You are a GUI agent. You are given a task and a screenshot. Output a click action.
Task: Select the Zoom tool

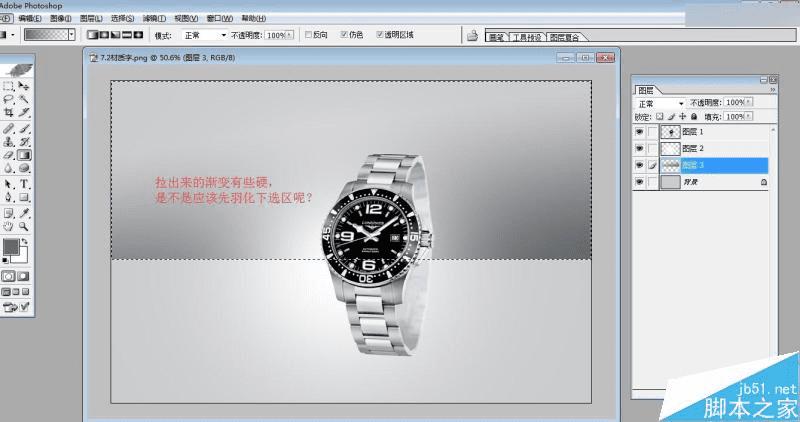[24, 227]
